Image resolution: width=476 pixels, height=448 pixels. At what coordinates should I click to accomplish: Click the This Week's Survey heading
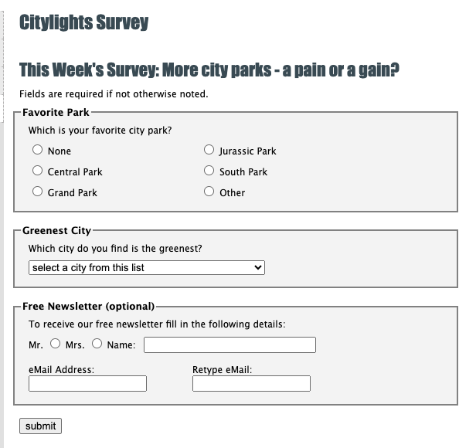click(209, 71)
